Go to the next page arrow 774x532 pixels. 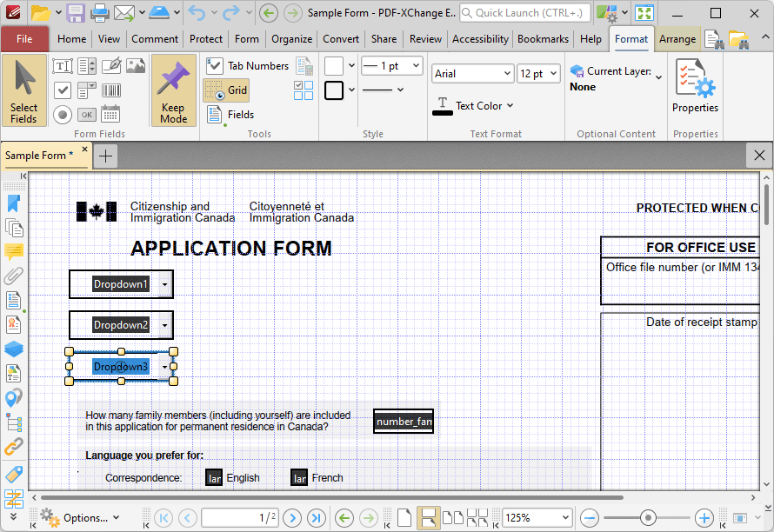tap(293, 518)
